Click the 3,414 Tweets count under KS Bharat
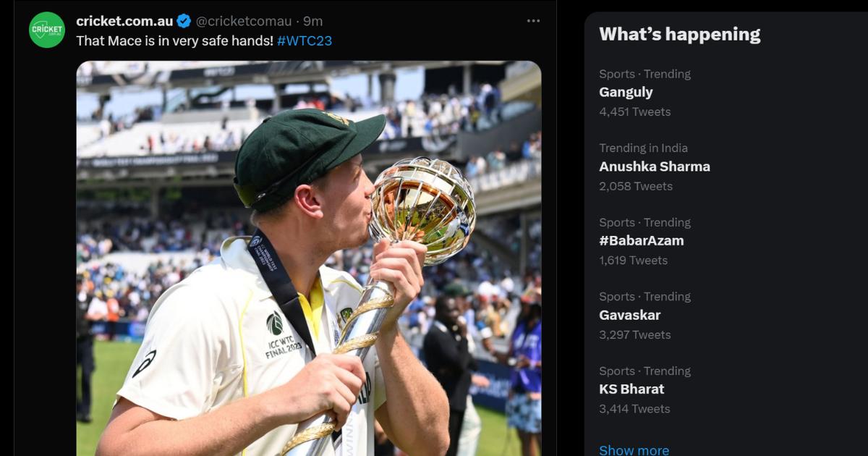The width and height of the screenshot is (868, 456). (x=634, y=408)
